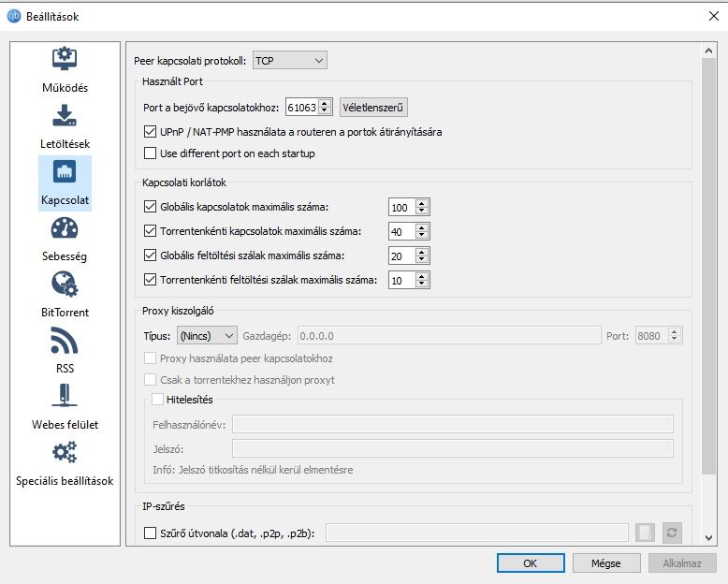Open proxy Típus (Nincs) dropdown
728x584 pixels.
pyautogui.click(x=207, y=336)
